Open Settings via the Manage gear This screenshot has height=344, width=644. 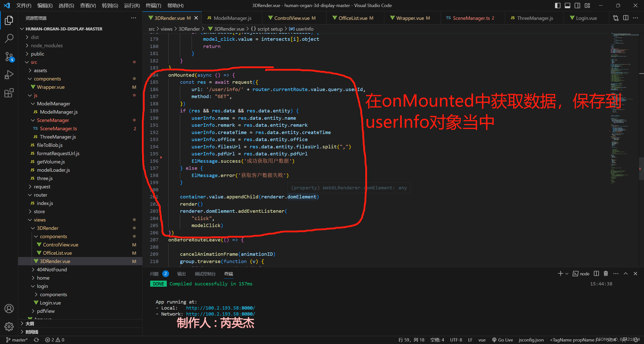(9, 326)
